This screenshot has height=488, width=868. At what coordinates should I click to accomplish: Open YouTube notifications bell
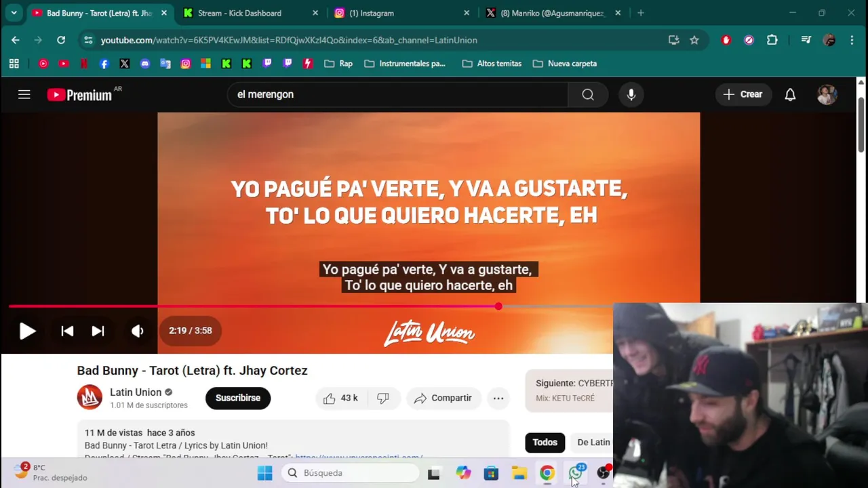tap(790, 94)
